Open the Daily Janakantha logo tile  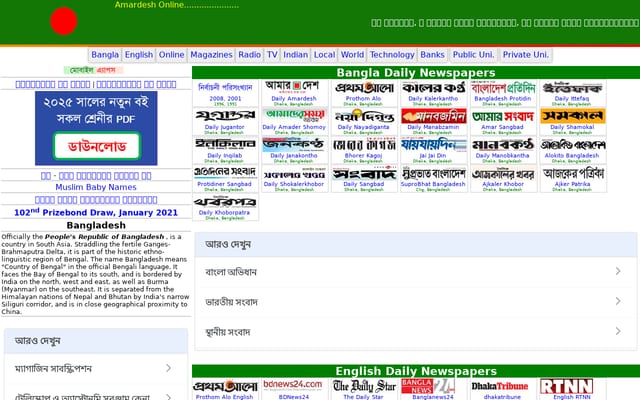pyautogui.click(x=294, y=144)
